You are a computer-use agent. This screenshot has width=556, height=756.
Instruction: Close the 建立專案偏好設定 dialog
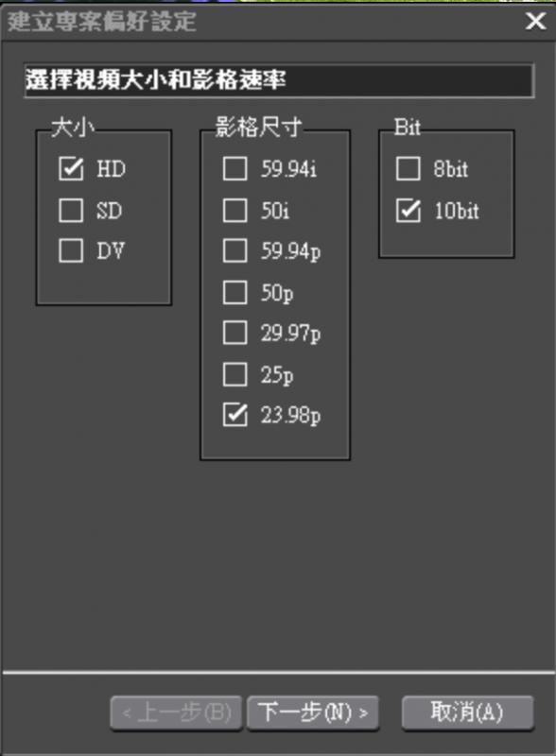[537, 21]
